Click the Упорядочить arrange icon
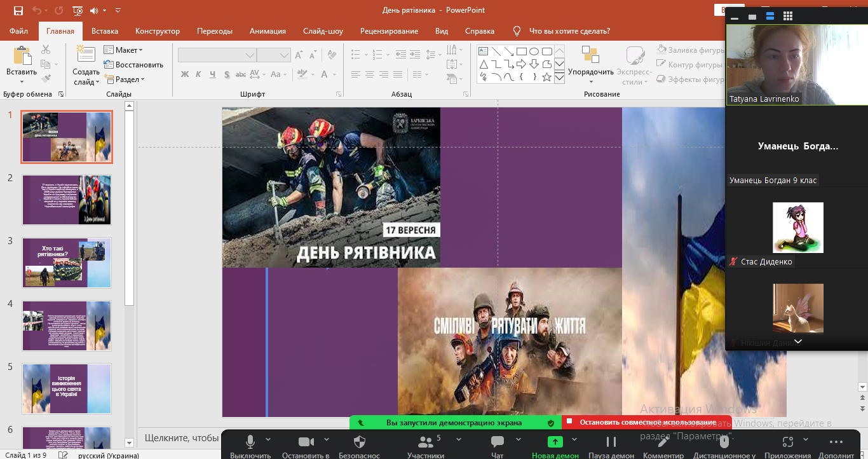The height and width of the screenshot is (459, 868). point(590,55)
